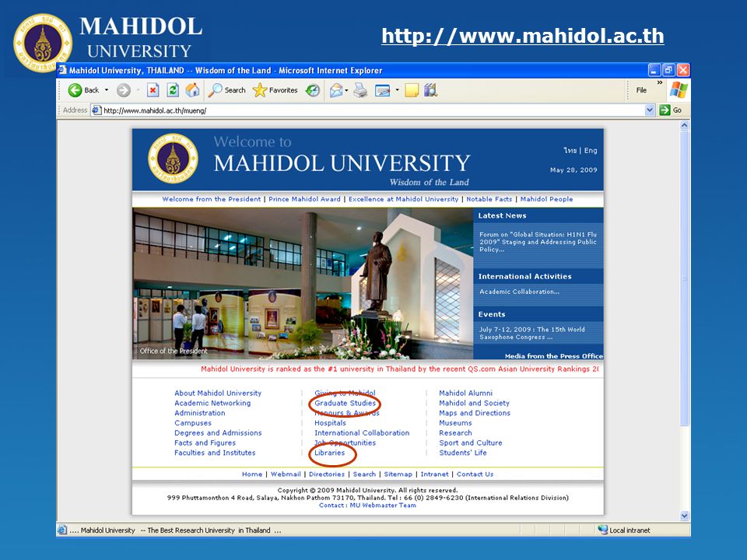Click the Stop loading icon

pos(153,90)
